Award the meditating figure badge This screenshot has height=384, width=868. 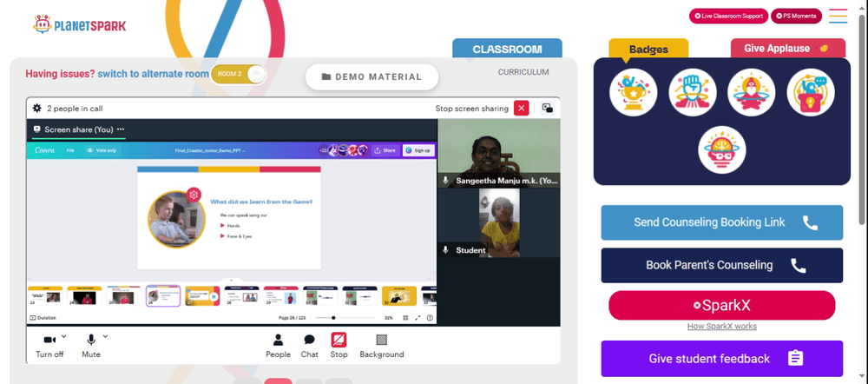coord(751,93)
